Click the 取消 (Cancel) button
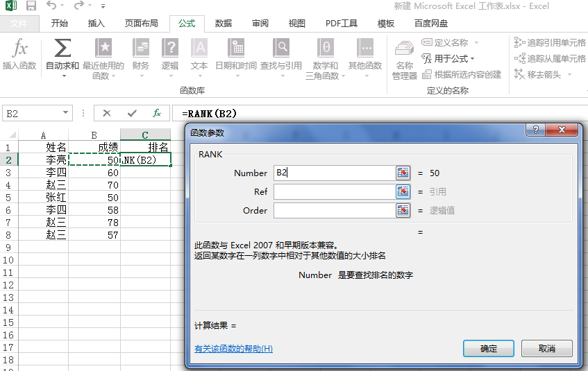The width and height of the screenshot is (588, 371). [547, 349]
